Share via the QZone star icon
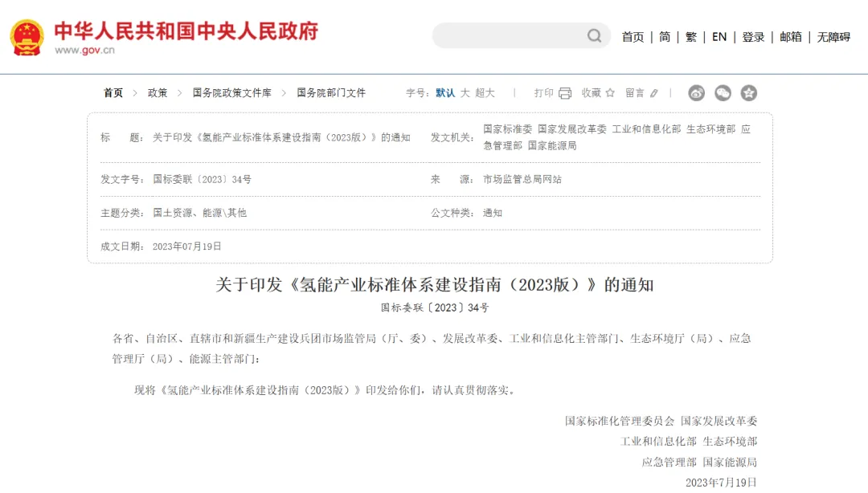Viewport: 868px width, 493px height. coord(749,93)
